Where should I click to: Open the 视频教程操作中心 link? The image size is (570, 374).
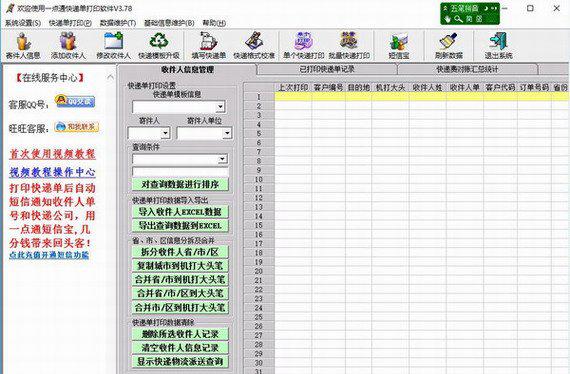(52, 172)
